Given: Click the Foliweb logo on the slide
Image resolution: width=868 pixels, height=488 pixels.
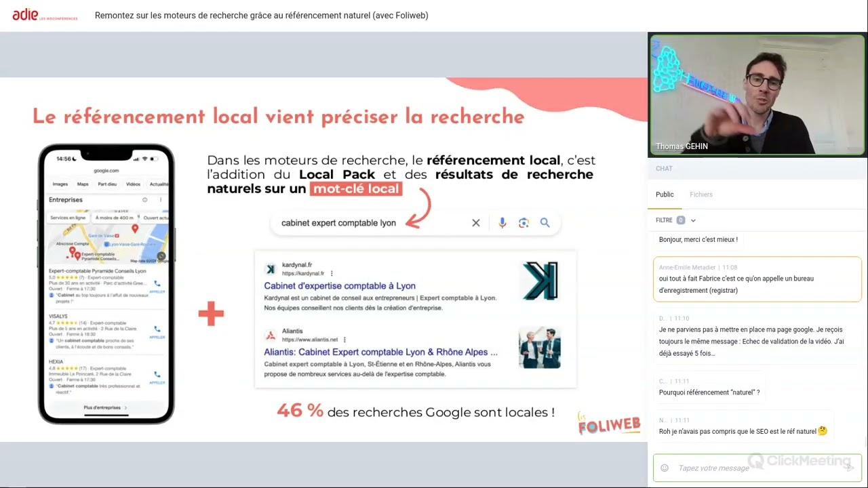Looking at the screenshot, I should (609, 424).
